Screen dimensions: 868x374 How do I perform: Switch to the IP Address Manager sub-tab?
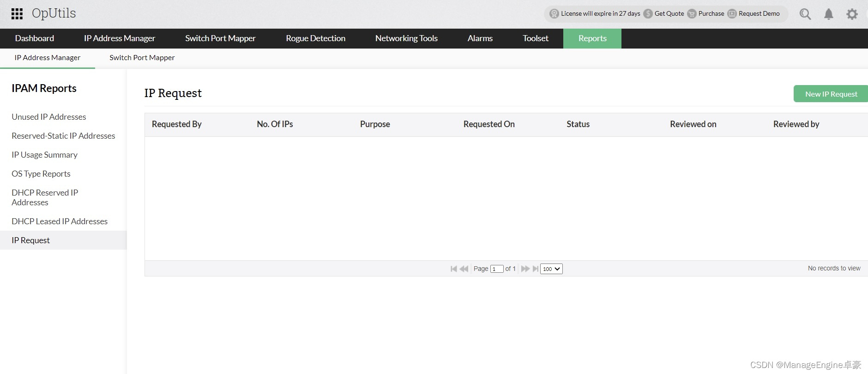coord(48,58)
